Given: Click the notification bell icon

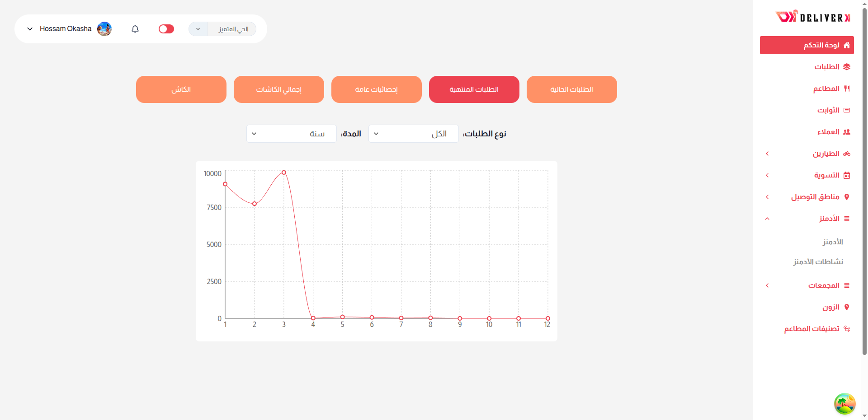Looking at the screenshot, I should pos(135,29).
